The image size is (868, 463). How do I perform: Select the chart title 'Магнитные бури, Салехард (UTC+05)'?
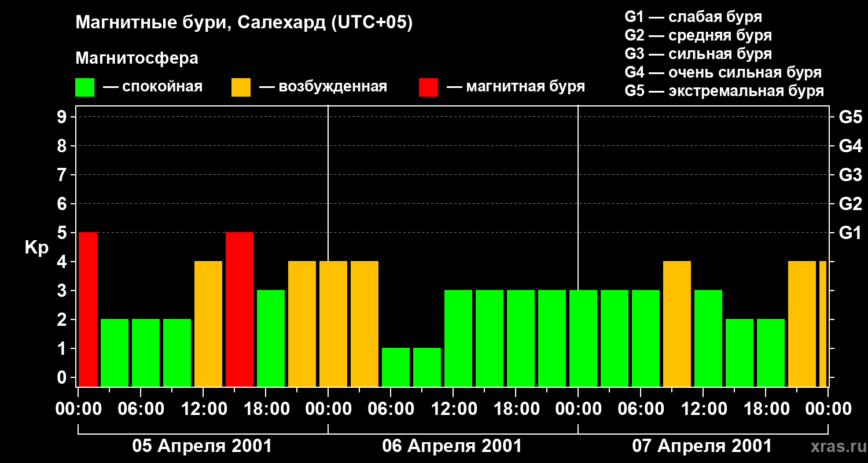244,23
